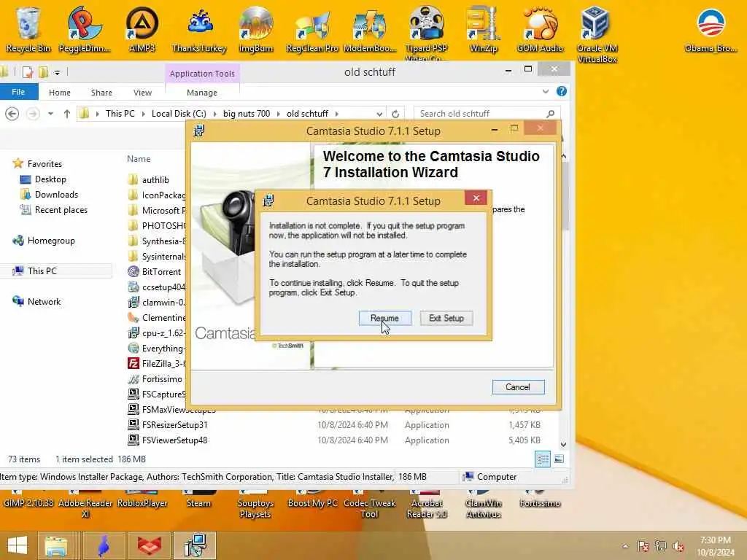
Task: Expand breadcrumb arrow after Local Disk (C:)
Action: pos(215,114)
